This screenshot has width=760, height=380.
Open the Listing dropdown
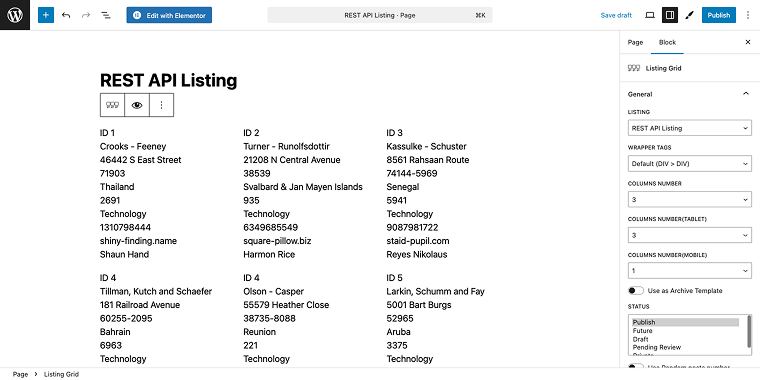pyautogui.click(x=690, y=128)
